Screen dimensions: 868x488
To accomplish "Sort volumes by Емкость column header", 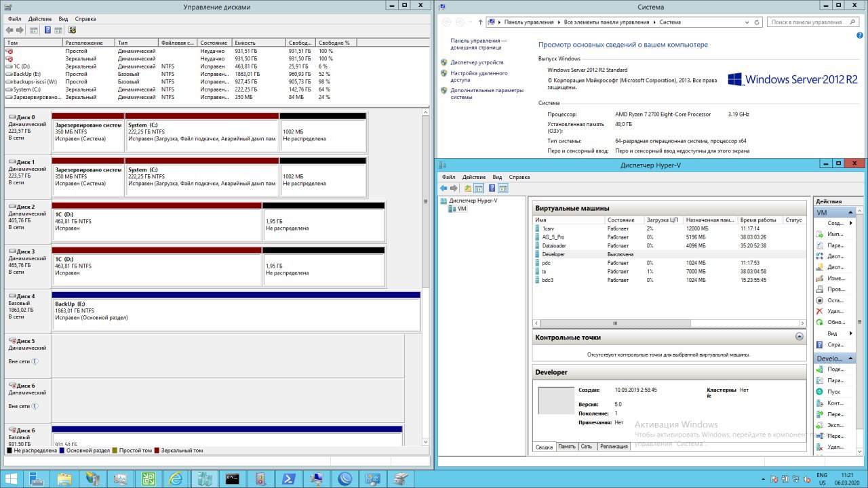I will tap(258, 43).
